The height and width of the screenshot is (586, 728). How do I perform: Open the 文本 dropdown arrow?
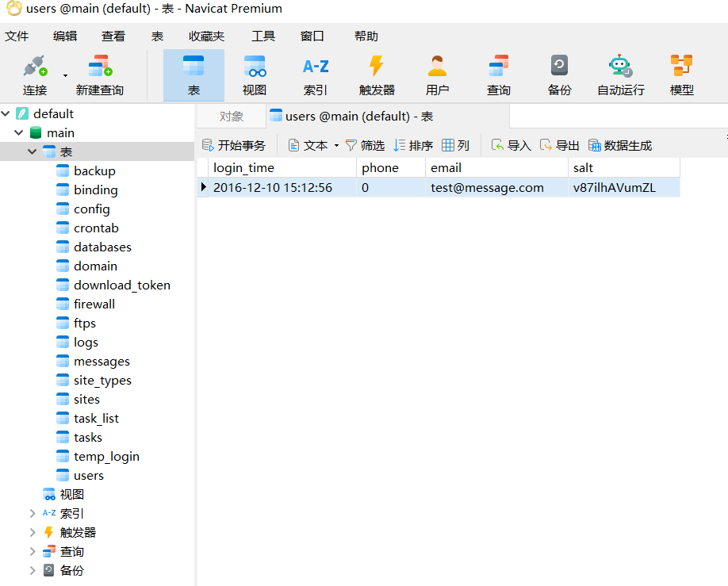(x=336, y=146)
